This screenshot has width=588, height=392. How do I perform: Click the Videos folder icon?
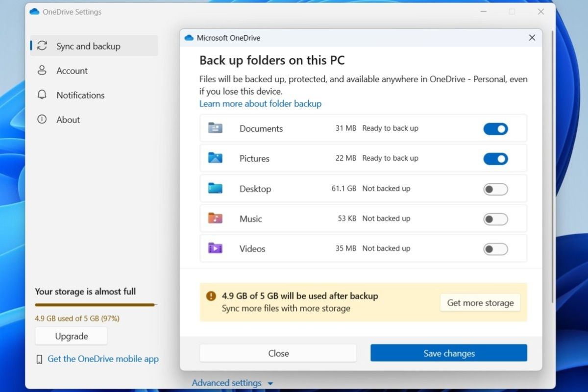point(216,248)
